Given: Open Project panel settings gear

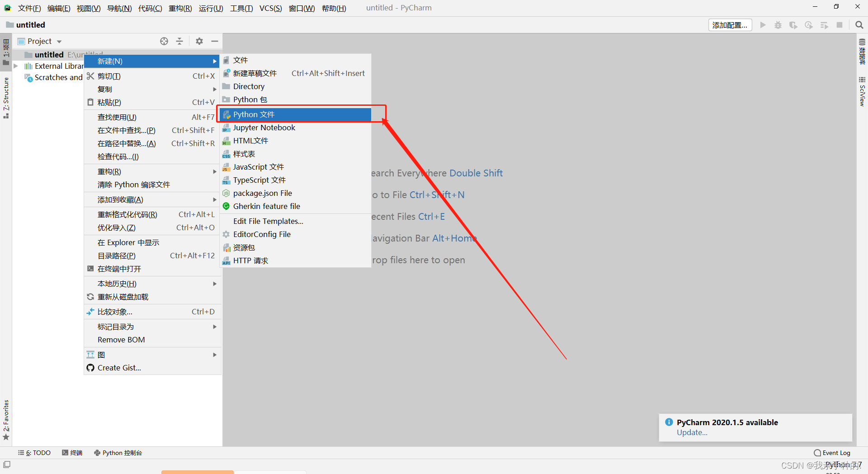Looking at the screenshot, I should [x=199, y=41].
